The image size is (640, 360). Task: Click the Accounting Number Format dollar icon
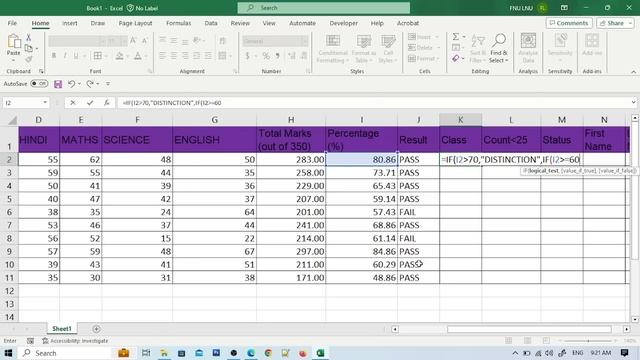coord(247,56)
